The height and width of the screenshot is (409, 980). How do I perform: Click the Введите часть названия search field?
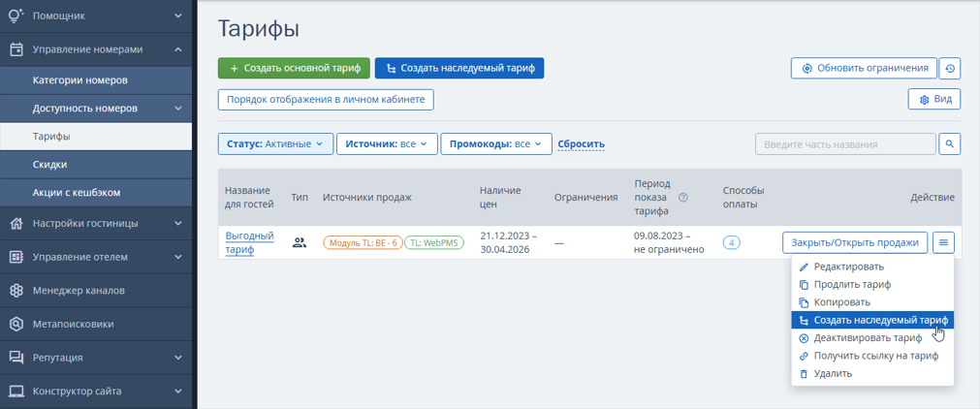[x=845, y=143]
